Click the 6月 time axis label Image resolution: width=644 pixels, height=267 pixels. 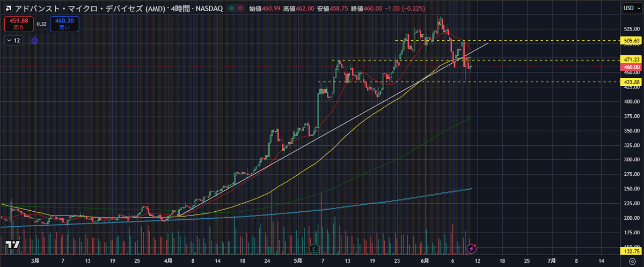[x=425, y=261]
